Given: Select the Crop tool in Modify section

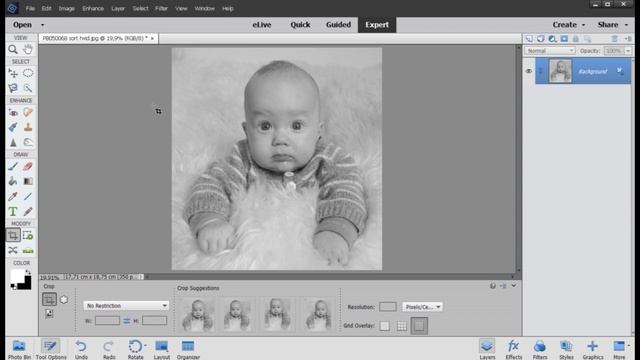Looking at the screenshot, I should click(13, 236).
